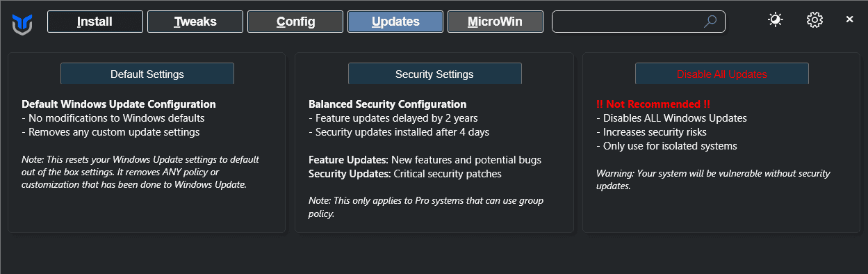This screenshot has height=274, width=868.
Task: Select the Updates tab
Action: click(x=395, y=22)
